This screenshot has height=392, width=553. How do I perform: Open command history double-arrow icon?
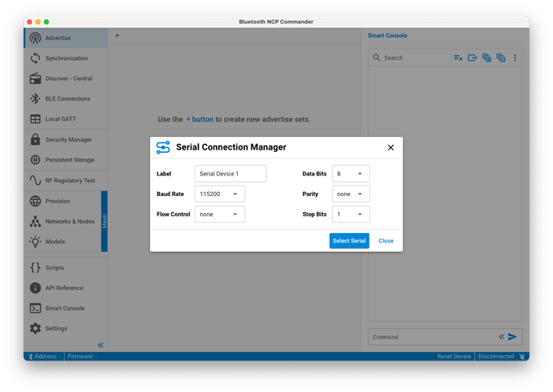click(501, 337)
